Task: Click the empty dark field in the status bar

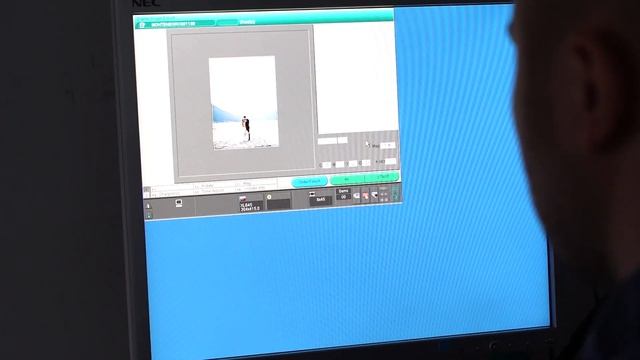Action: 279,204
